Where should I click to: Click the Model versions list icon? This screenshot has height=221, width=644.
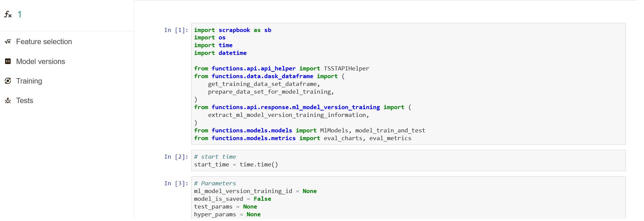click(x=8, y=61)
